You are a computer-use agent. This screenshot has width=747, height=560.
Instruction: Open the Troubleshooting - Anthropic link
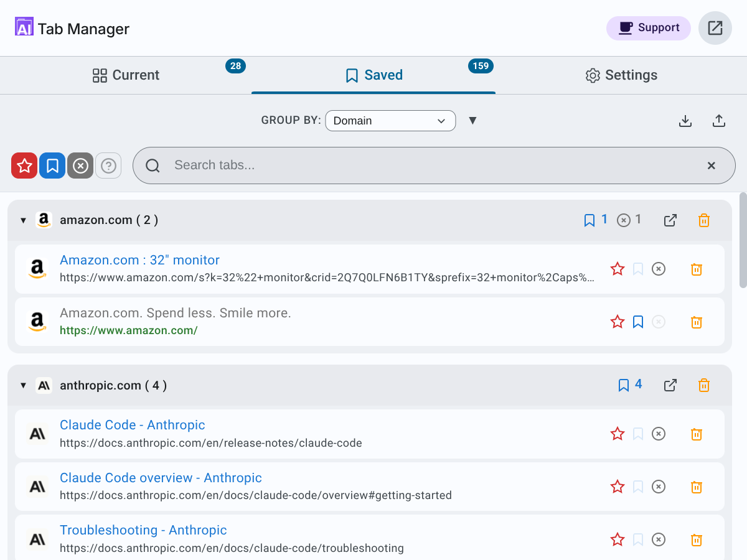click(143, 530)
